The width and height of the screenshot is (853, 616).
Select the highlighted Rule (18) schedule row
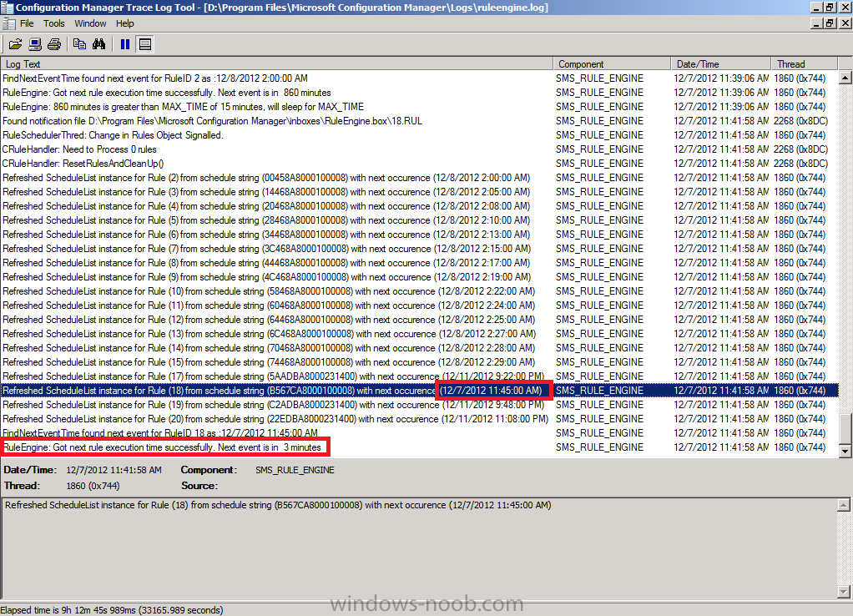click(x=420, y=390)
